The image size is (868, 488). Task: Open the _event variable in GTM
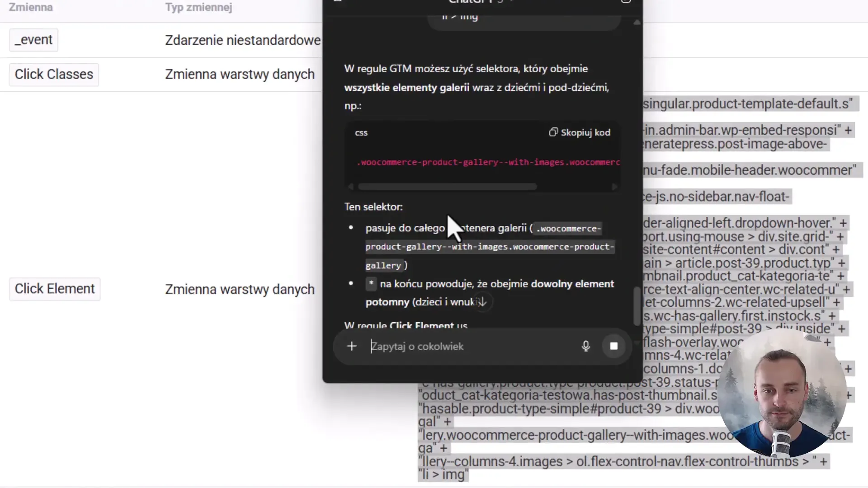[33, 40]
